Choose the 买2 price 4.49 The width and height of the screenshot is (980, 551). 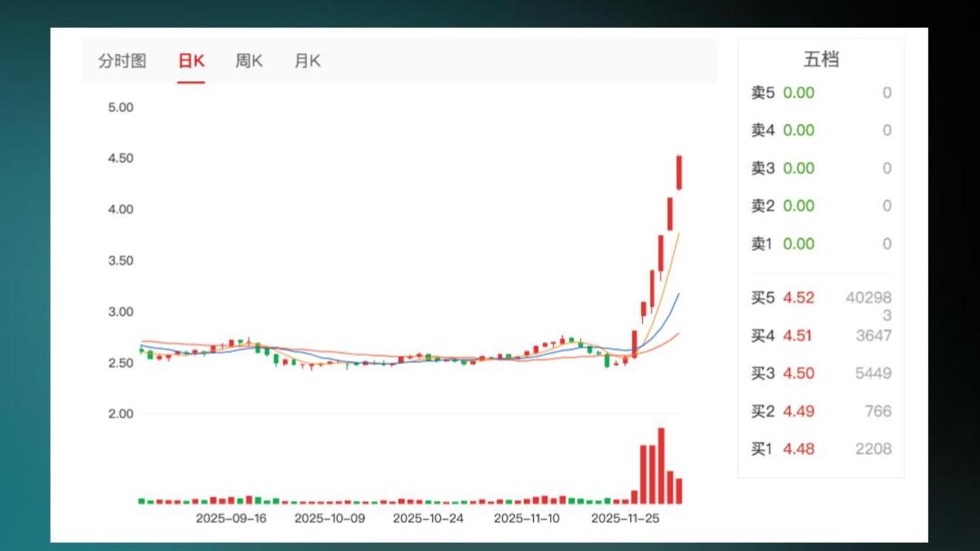pyautogui.click(x=798, y=411)
